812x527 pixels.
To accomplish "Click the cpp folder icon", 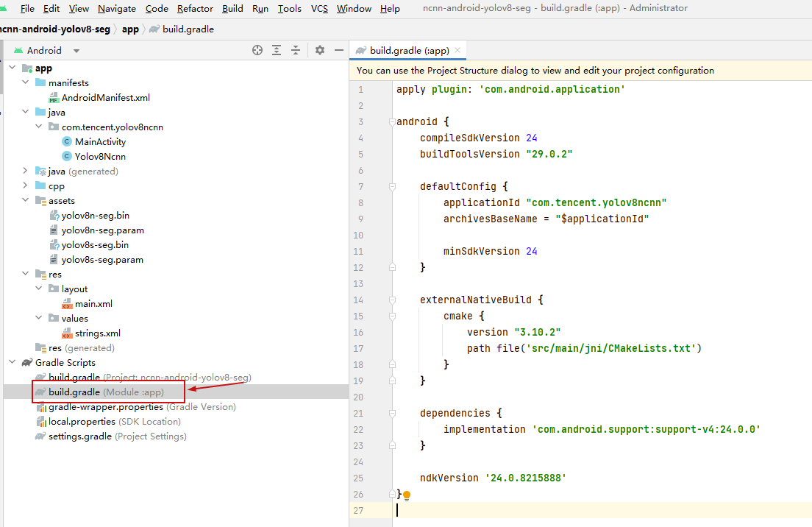I will [x=40, y=185].
